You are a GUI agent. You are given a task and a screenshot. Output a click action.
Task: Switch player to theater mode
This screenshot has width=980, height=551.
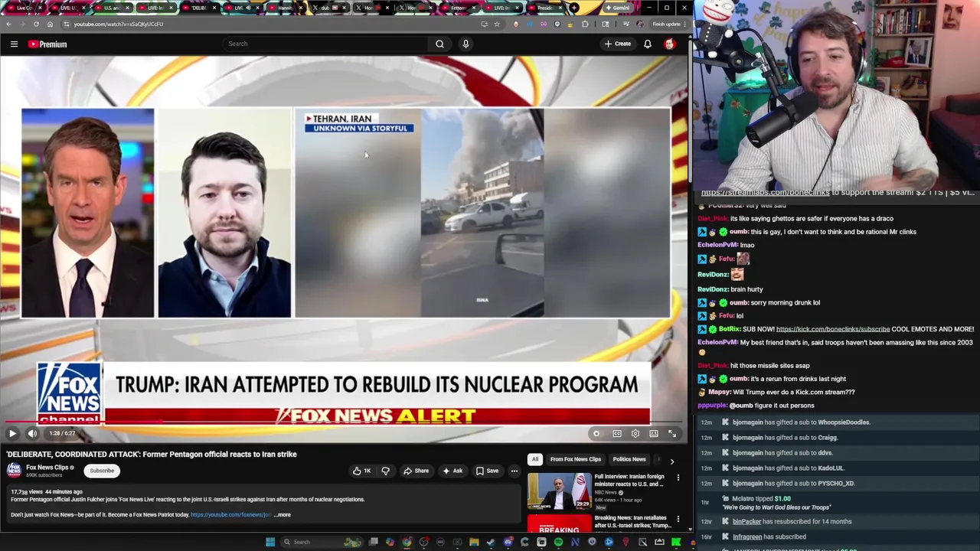pos(654,433)
